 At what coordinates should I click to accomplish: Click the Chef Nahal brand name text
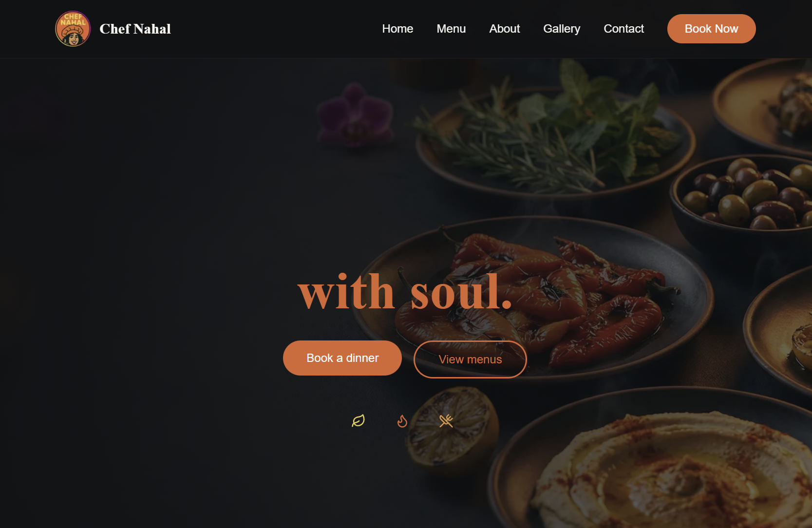(135, 29)
